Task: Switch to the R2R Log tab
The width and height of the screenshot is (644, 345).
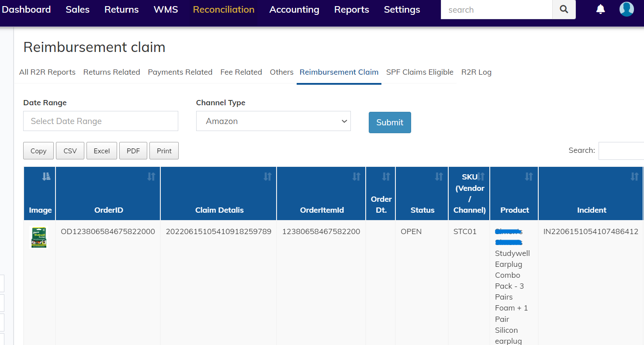Action: [476, 72]
